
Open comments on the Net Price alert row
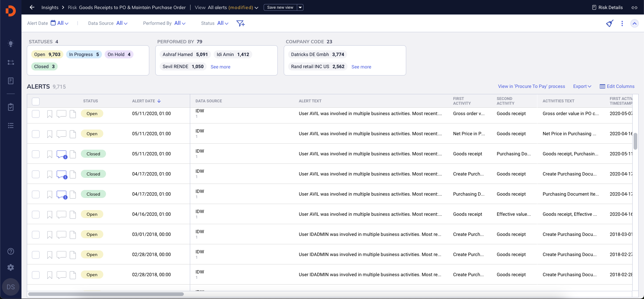[61, 134]
